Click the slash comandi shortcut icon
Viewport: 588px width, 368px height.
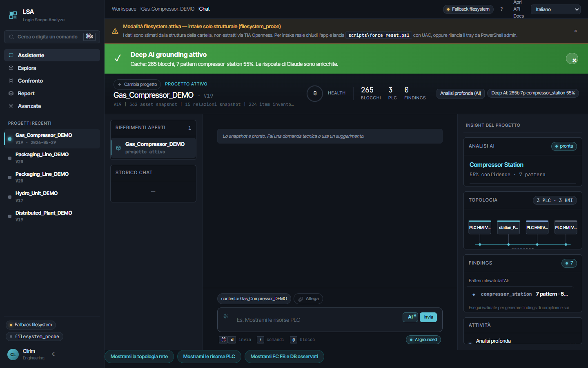[x=261, y=340]
